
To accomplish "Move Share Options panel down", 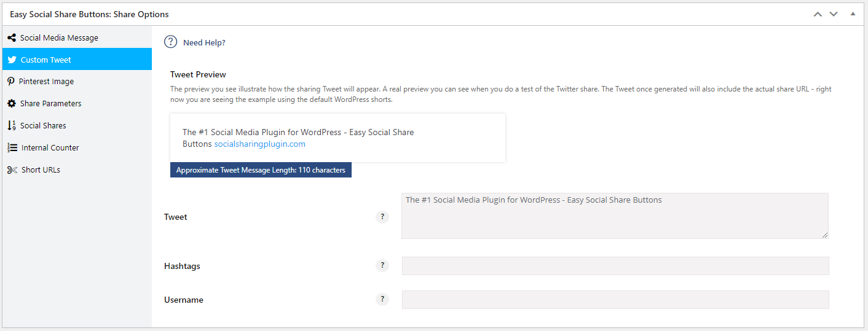I will 834,14.
